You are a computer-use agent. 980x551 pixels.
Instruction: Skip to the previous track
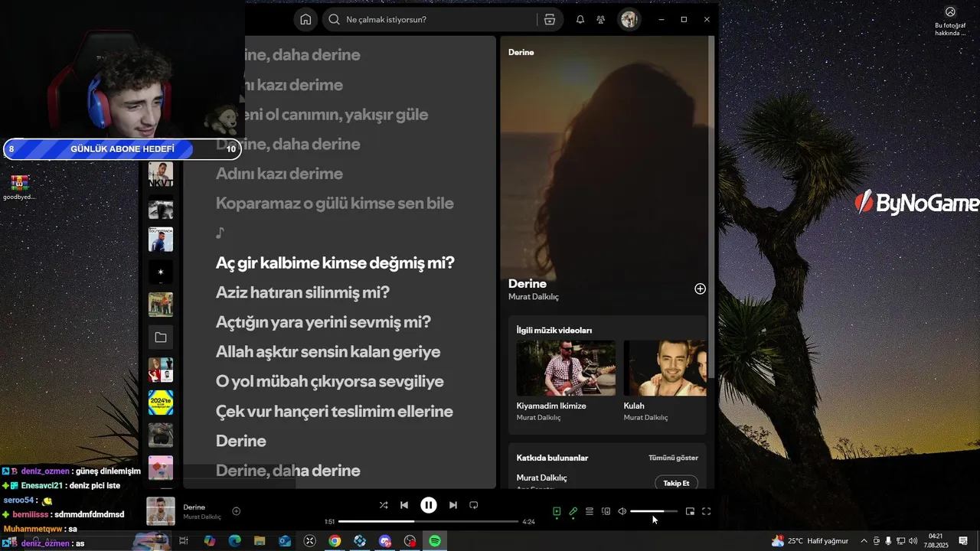[404, 505]
